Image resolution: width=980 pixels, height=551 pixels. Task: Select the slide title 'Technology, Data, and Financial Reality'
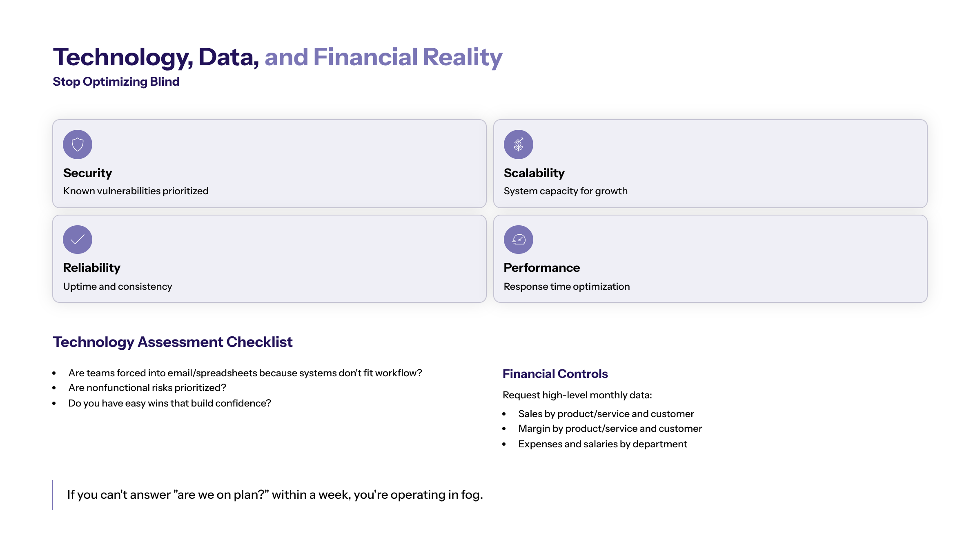tap(278, 57)
